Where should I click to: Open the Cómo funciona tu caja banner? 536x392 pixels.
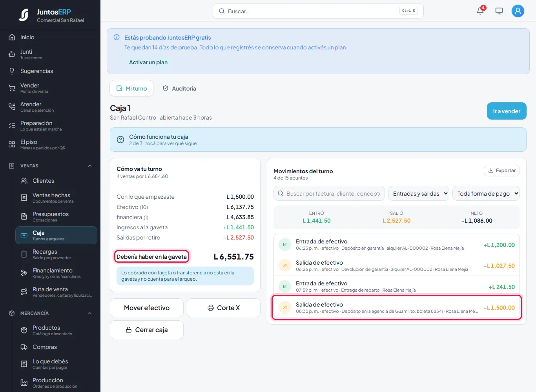pyautogui.click(x=318, y=140)
